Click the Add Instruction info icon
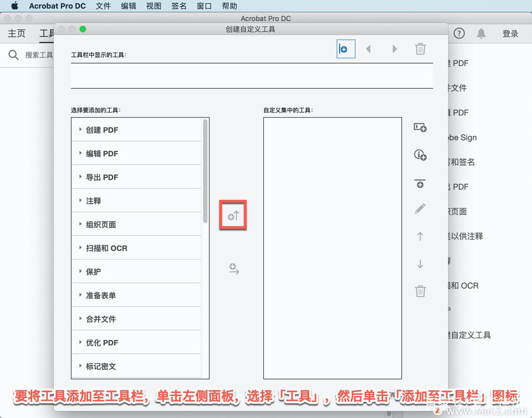 point(420,155)
